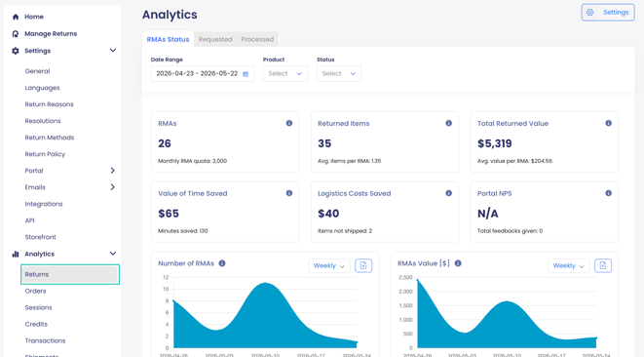The image size is (644, 357).
Task: Open the Status select dropdown
Action: click(x=339, y=73)
